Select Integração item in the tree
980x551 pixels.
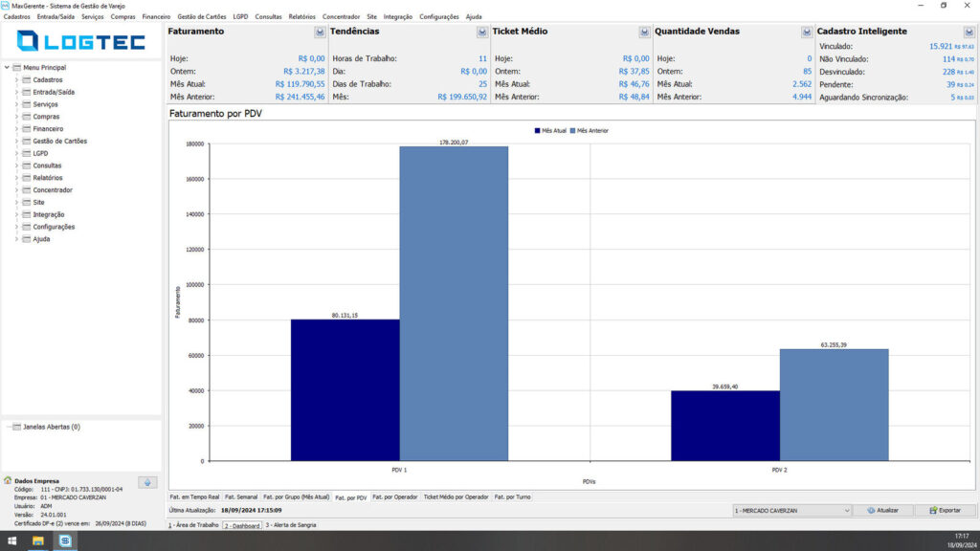[48, 214]
